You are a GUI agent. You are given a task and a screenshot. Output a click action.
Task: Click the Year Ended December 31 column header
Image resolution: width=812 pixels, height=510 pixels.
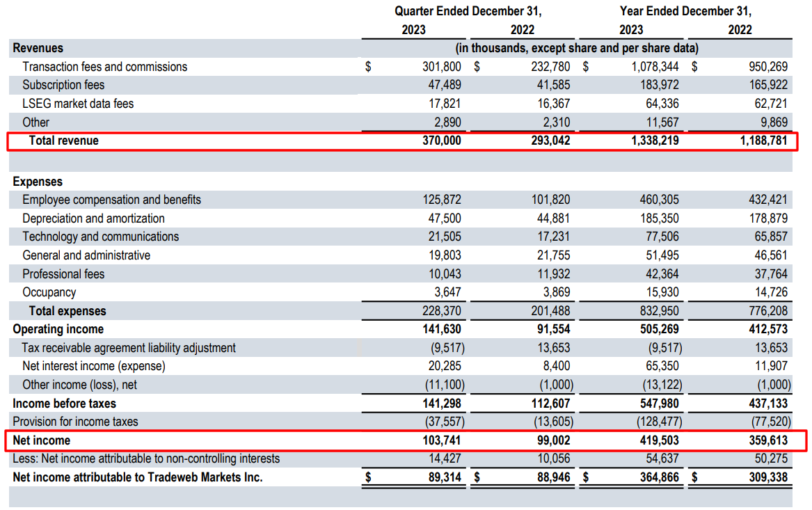(x=685, y=11)
